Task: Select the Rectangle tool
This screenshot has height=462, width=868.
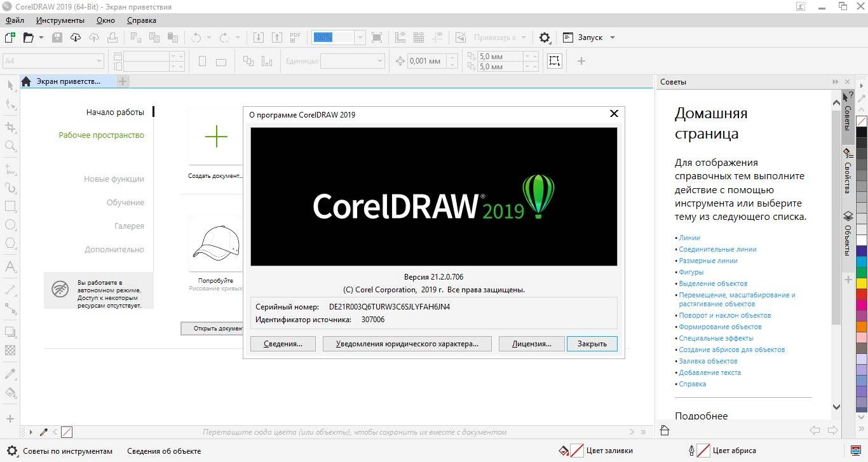Action: coord(10,206)
